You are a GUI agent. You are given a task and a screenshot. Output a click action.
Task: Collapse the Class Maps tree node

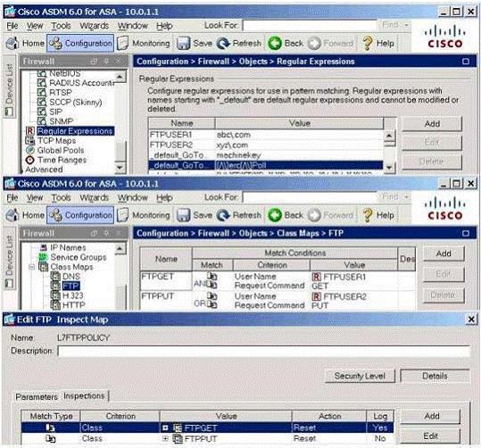tap(31, 267)
